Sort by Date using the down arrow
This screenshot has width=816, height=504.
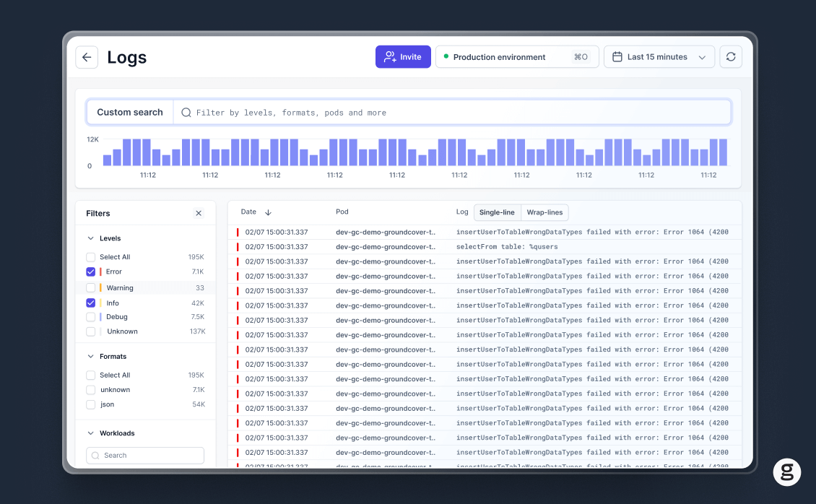pos(268,212)
